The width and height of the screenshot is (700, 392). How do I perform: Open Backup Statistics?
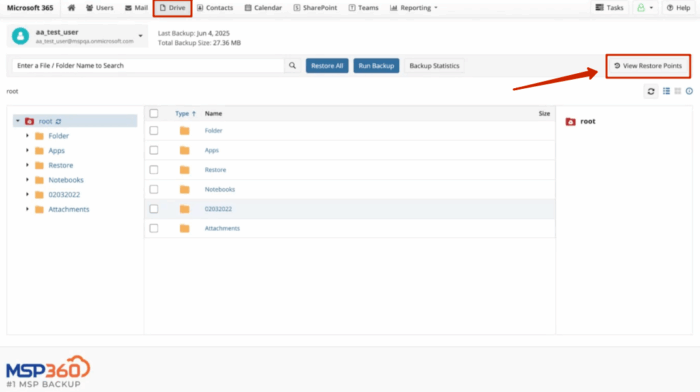(x=434, y=66)
